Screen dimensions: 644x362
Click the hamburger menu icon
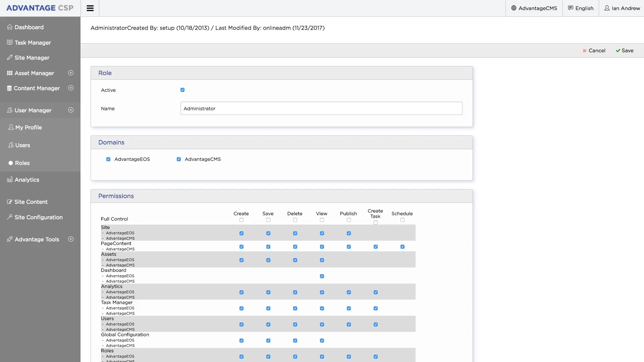(x=90, y=8)
